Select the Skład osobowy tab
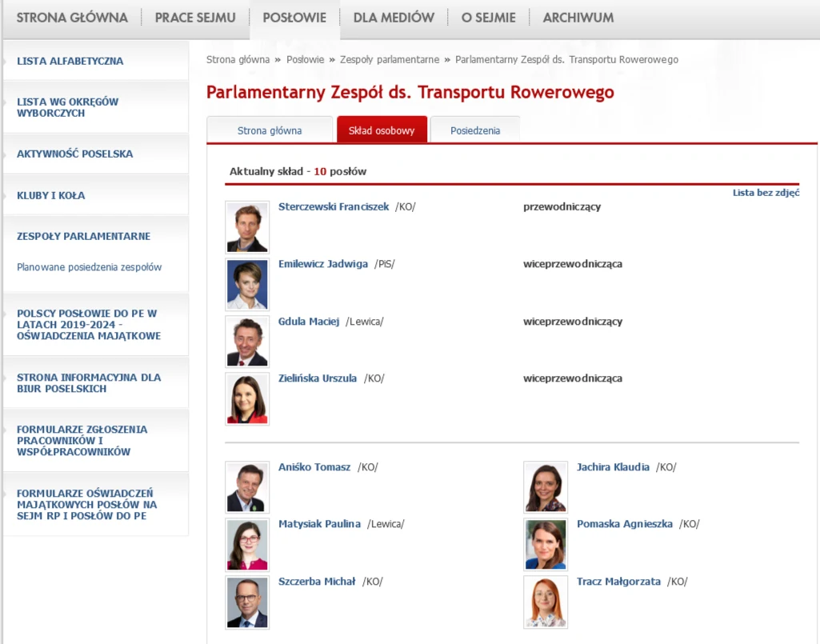The image size is (820, 644). (382, 130)
